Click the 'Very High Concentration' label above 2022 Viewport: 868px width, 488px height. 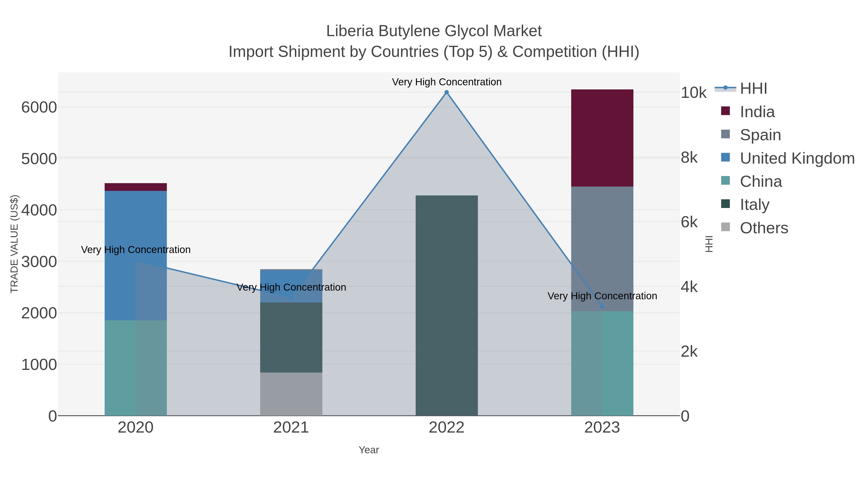pyautogui.click(x=447, y=82)
